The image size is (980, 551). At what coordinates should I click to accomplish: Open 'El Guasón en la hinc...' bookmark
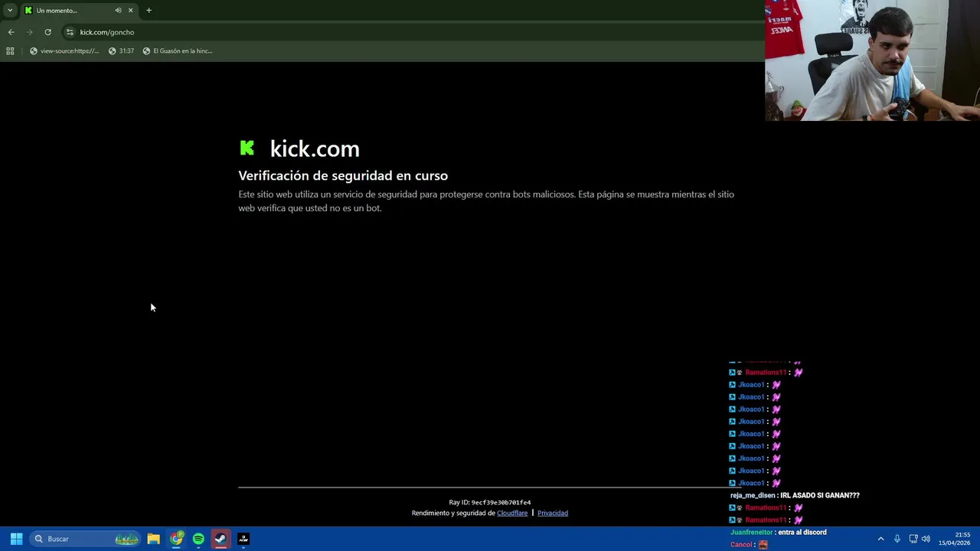(x=178, y=51)
